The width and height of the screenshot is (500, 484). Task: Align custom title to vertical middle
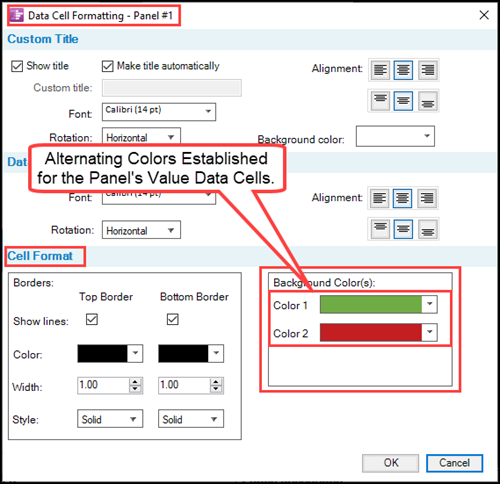click(403, 101)
